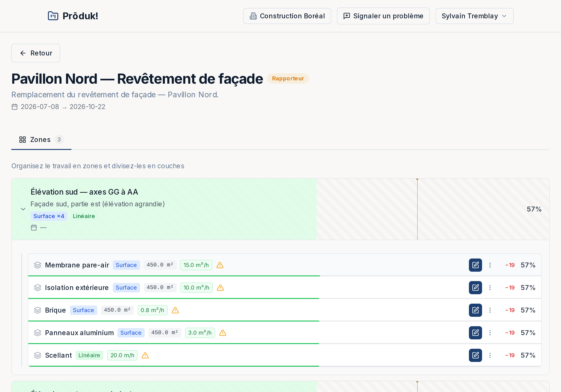The height and width of the screenshot is (392, 561).
Task: Edit the Panneaux aluminium layer
Action: tap(475, 333)
